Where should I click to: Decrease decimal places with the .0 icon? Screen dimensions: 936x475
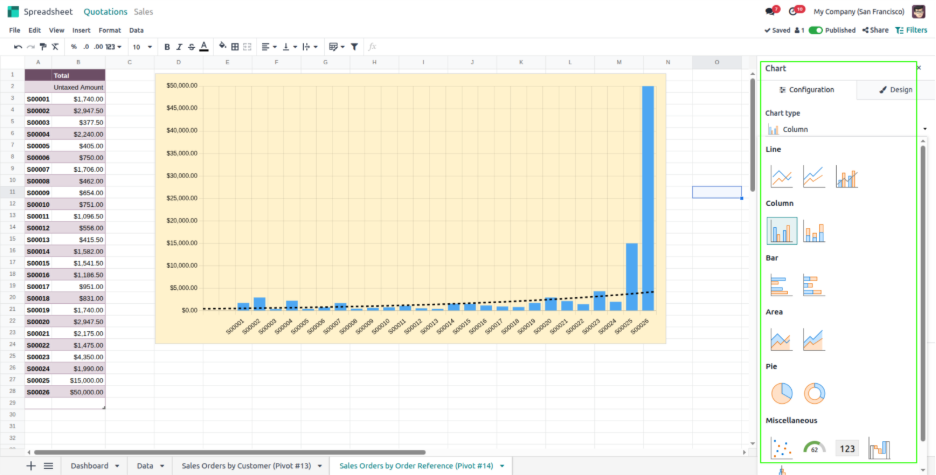pos(86,47)
